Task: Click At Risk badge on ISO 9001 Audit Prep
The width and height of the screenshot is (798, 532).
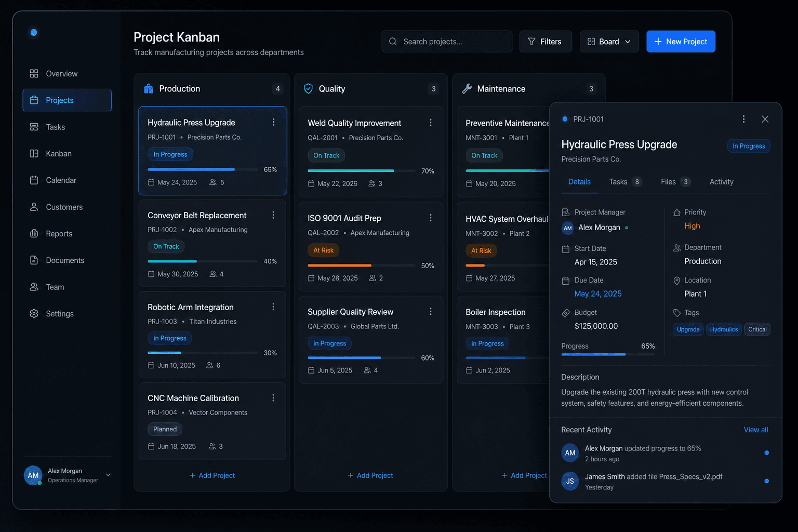Action: point(323,250)
